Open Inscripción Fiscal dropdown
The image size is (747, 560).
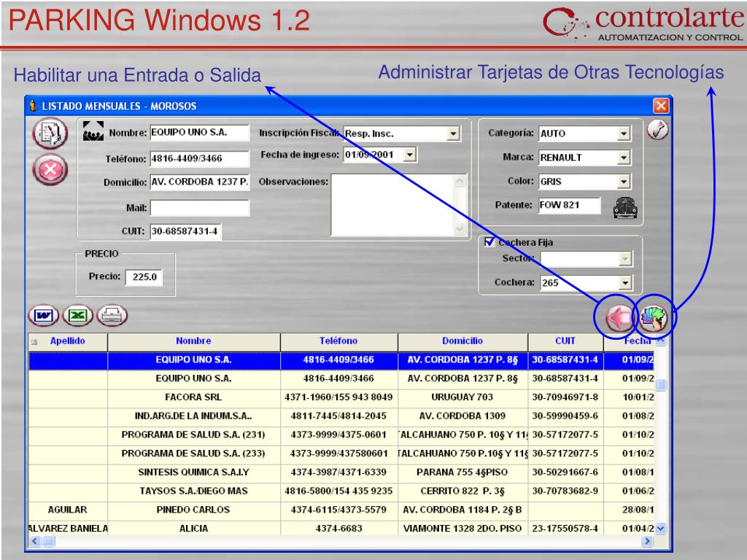pyautogui.click(x=454, y=134)
